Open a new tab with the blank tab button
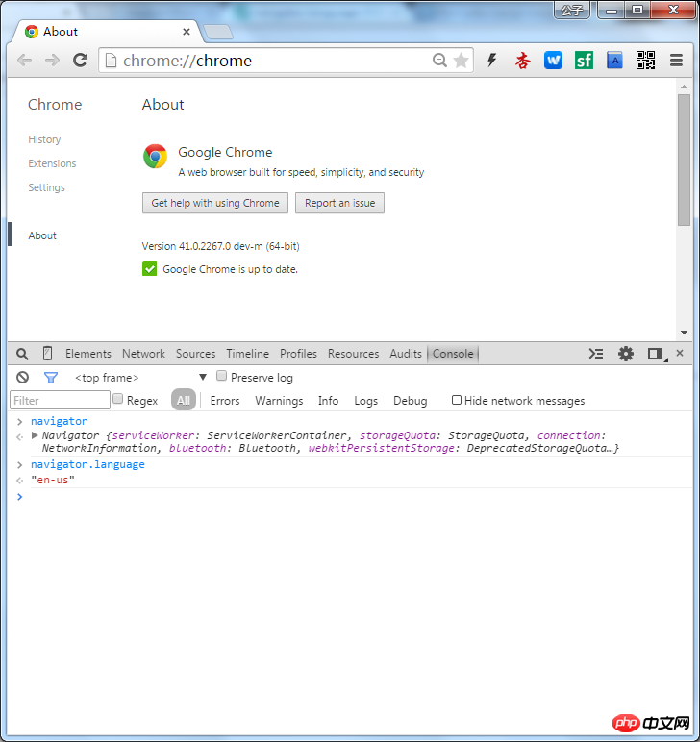 click(x=217, y=32)
